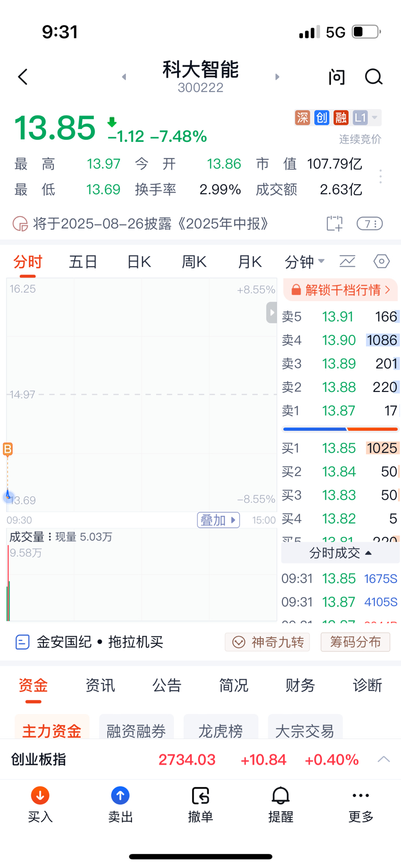Tap the add-to-screen capture icon

coord(335,223)
